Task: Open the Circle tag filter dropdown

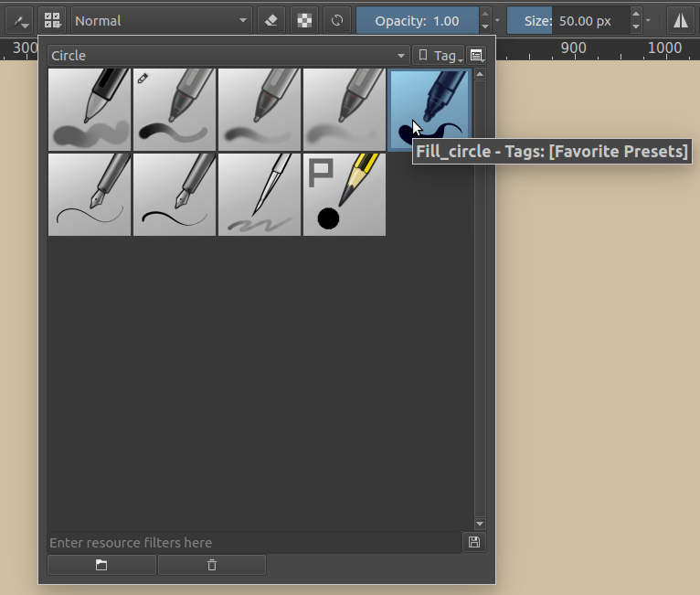Action: click(x=228, y=56)
